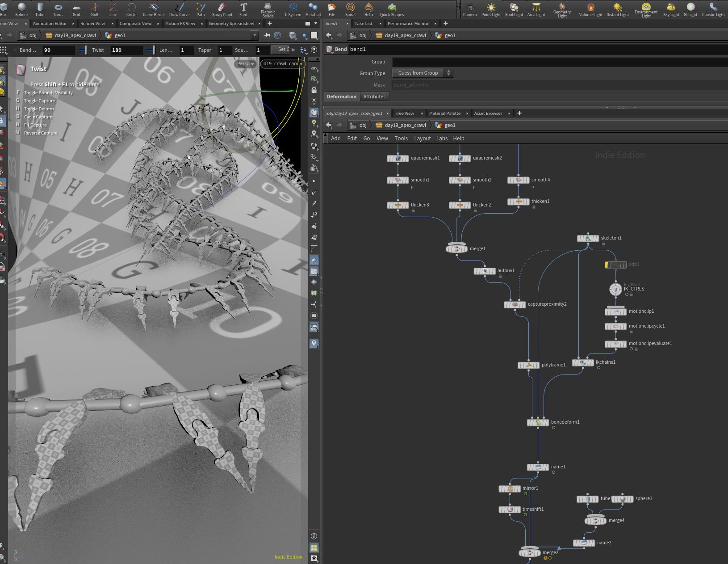Viewport: 728px width, 564px height.
Task: Toggle the display flag on the merge2 node
Action: point(539,553)
